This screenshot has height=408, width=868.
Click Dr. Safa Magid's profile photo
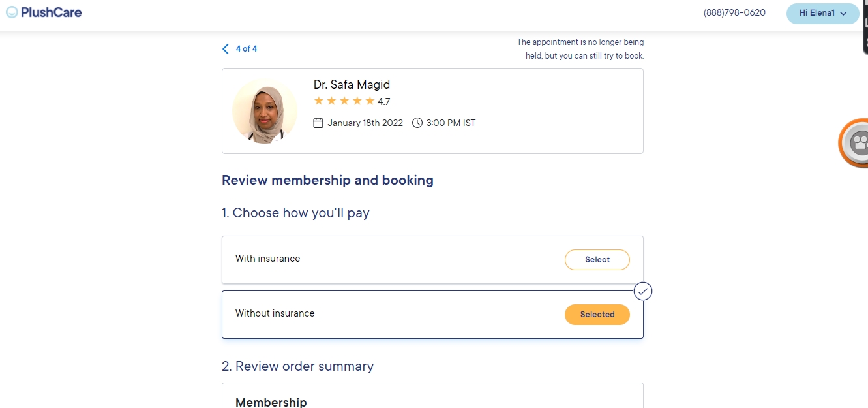point(265,111)
